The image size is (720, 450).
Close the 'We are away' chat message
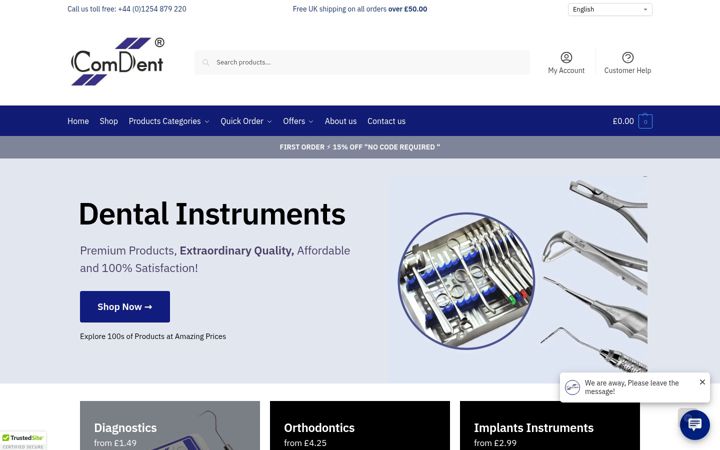tap(702, 382)
